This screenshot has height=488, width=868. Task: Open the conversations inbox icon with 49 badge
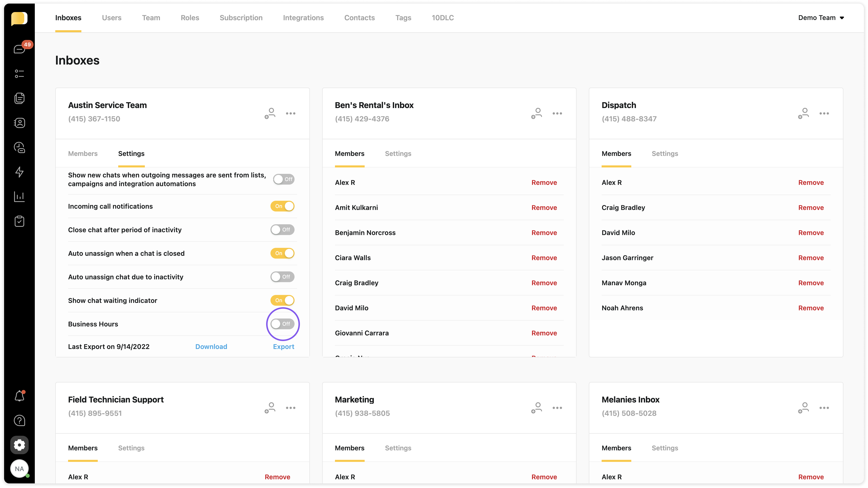(19, 49)
